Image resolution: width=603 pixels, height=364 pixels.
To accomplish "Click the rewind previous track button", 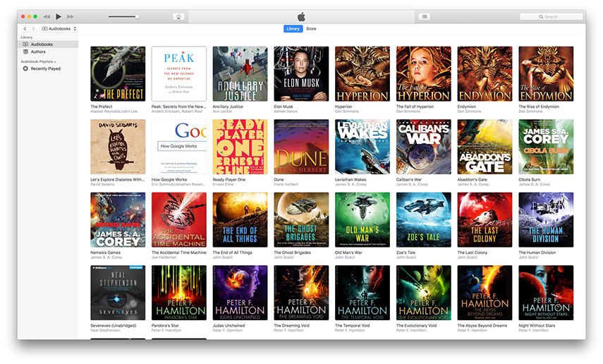I will (x=47, y=16).
